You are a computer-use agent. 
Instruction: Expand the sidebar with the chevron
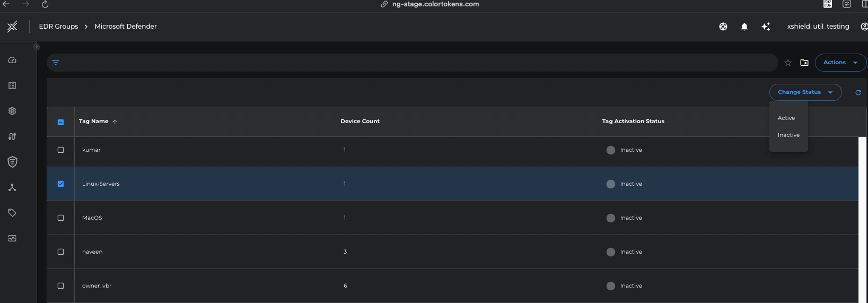click(x=36, y=47)
